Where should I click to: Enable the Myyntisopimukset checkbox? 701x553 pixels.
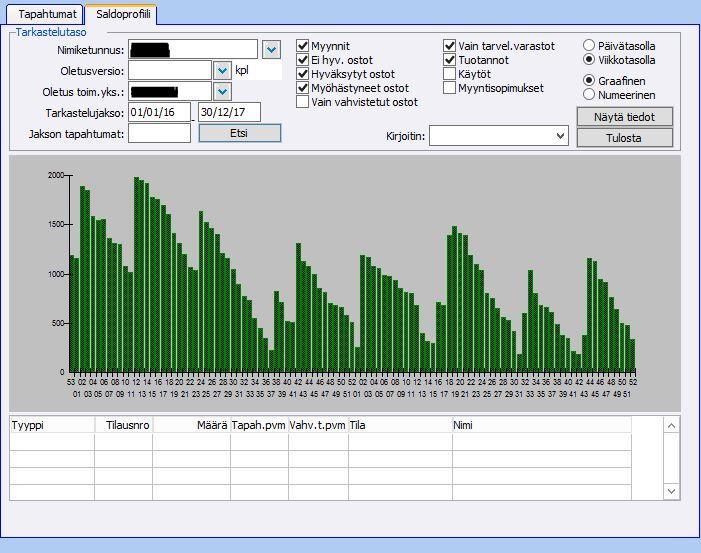click(449, 88)
